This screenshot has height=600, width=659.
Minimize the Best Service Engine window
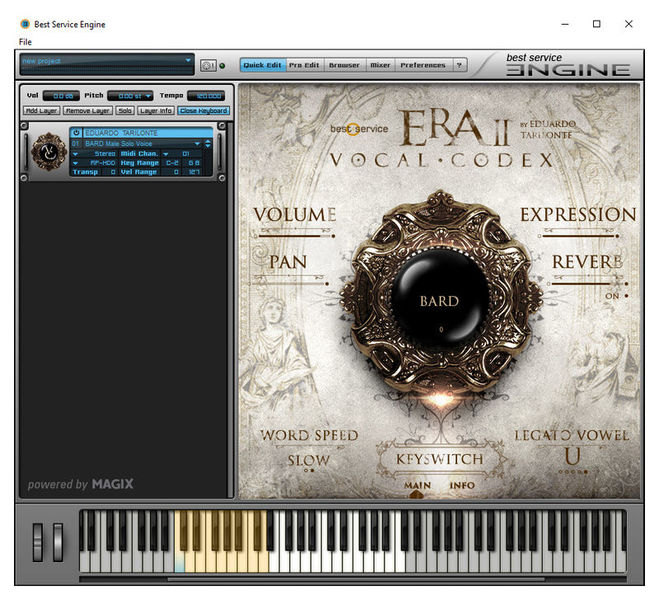[565, 24]
